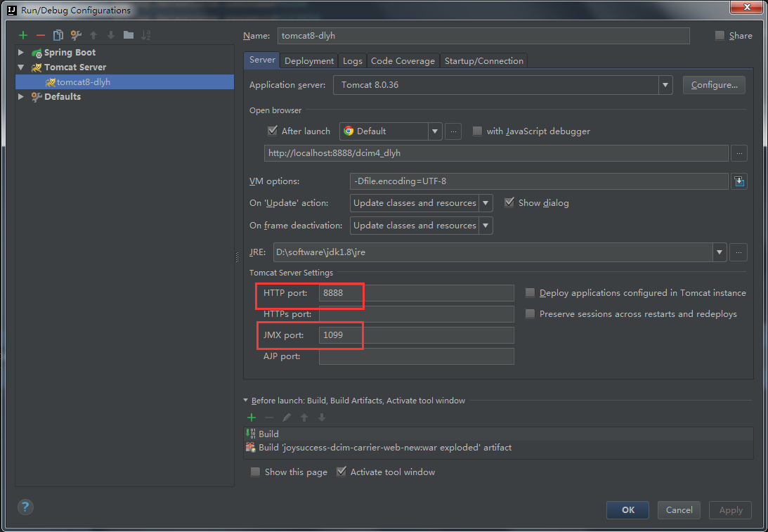Create a new folder in the configurations toolbar
This screenshot has height=532, width=768.
tap(129, 35)
